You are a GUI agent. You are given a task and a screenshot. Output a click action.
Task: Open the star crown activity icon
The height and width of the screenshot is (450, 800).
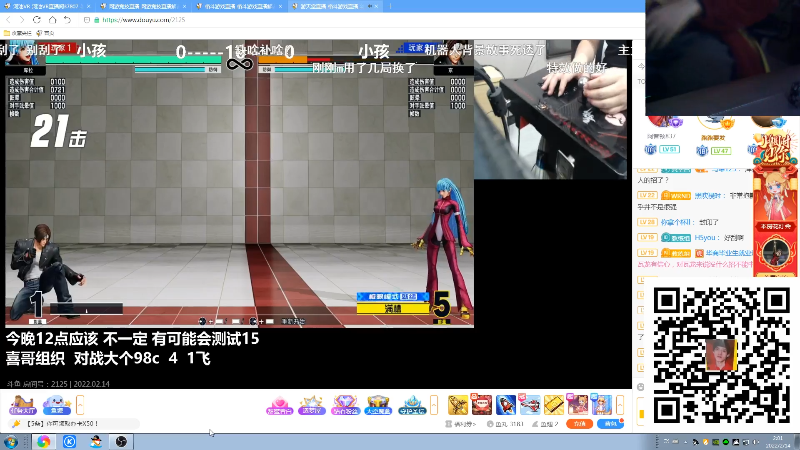[312, 405]
